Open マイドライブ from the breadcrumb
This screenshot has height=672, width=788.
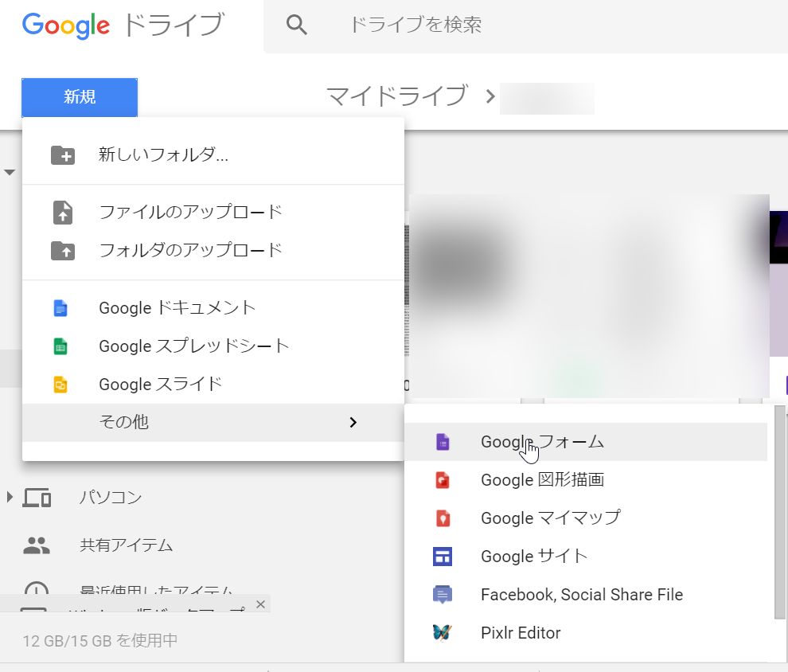pyautogui.click(x=396, y=96)
